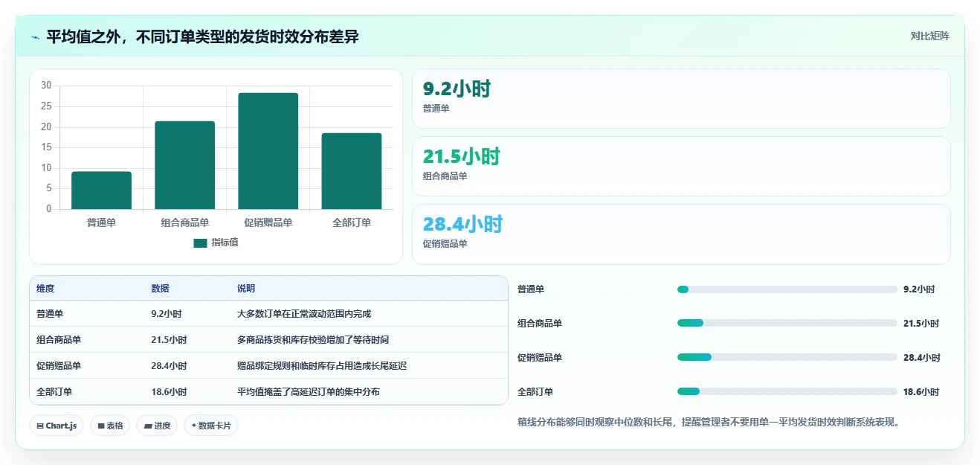Image resolution: width=980 pixels, height=465 pixels.
Task: Click the icon inside the 进度 chip
Action: (148, 426)
